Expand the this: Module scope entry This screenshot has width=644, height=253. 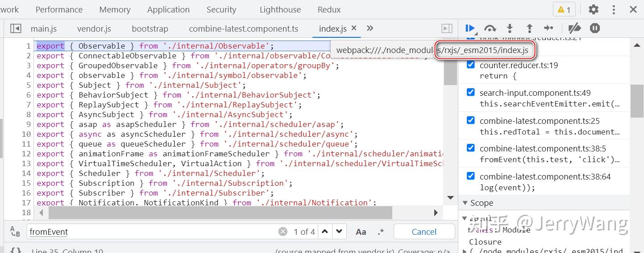[469, 230]
